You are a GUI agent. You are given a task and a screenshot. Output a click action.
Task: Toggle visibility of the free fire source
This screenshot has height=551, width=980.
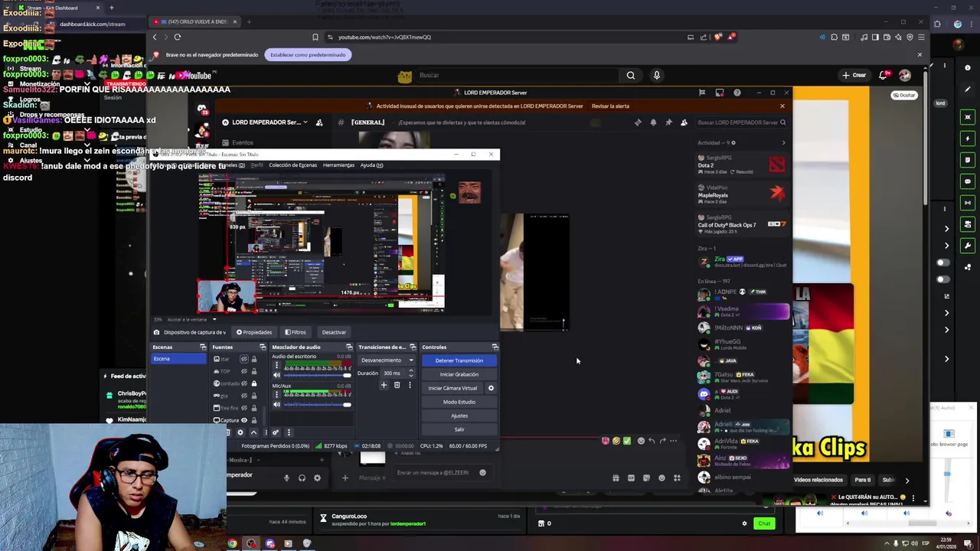[244, 408]
